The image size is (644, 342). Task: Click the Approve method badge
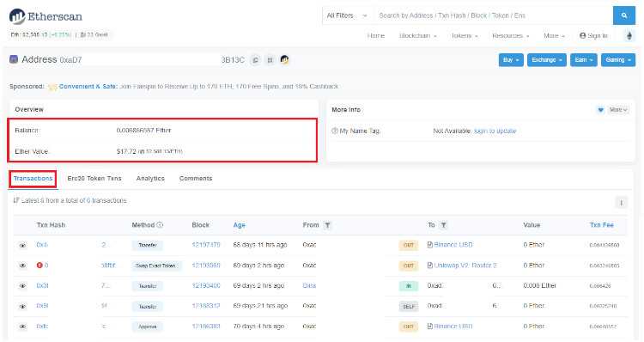click(148, 327)
